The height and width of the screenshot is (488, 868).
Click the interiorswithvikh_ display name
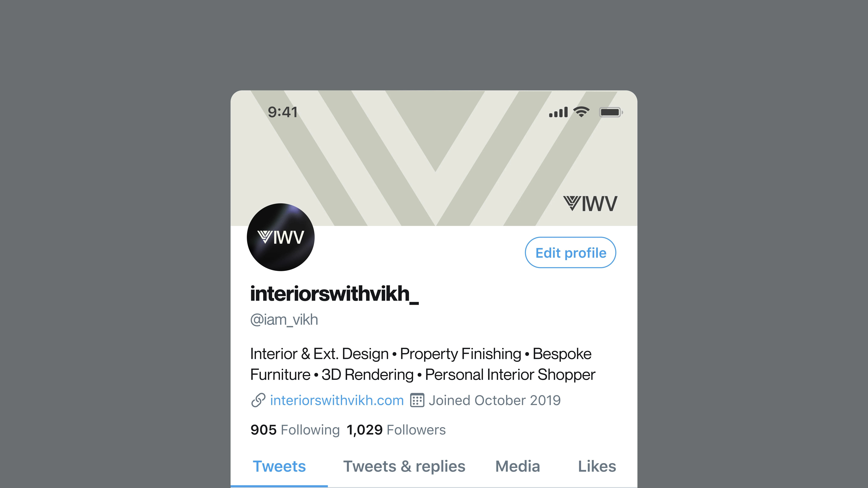point(335,294)
